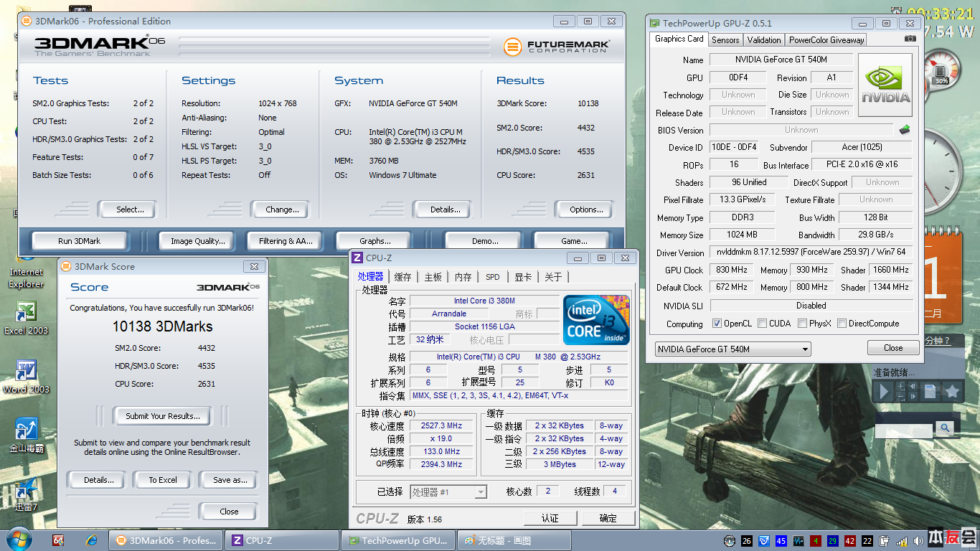
Task: Switch to the 内存 tab in CPU-Z
Action: coord(463,277)
